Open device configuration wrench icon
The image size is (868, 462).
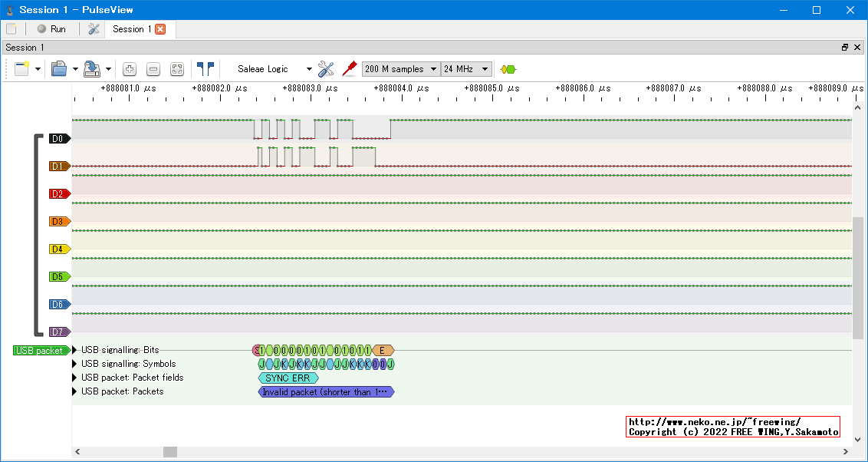pyautogui.click(x=326, y=69)
